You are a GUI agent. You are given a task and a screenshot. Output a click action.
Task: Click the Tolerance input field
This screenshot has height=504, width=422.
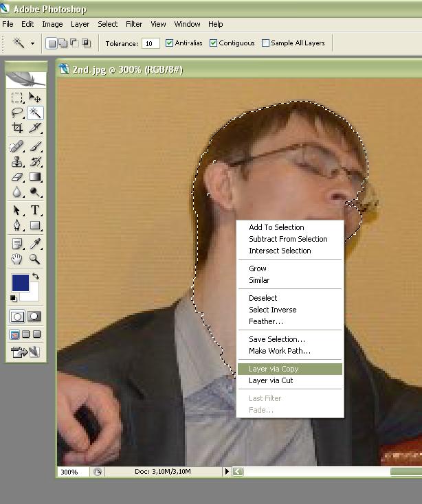tap(151, 43)
